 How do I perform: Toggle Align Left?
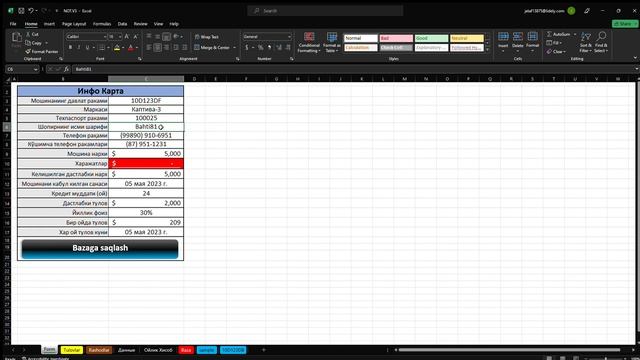point(149,48)
